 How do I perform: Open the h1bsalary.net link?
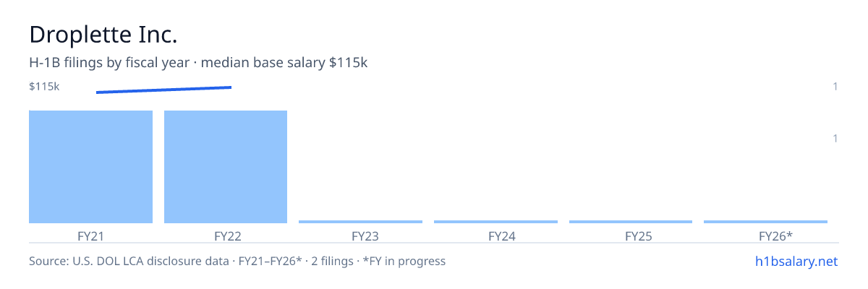(796, 262)
